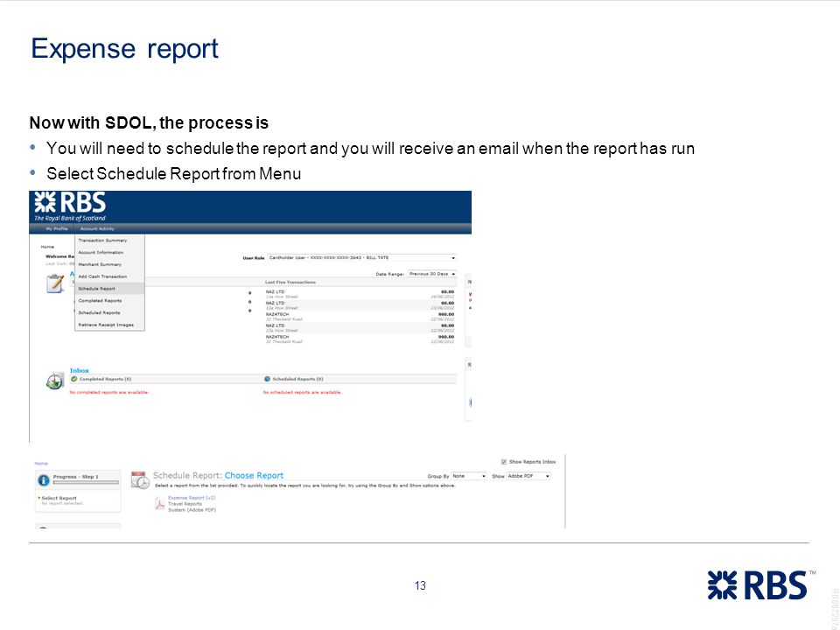Screen dimensions: 840x630
Task: Open the My Profile menu
Action: point(57,228)
